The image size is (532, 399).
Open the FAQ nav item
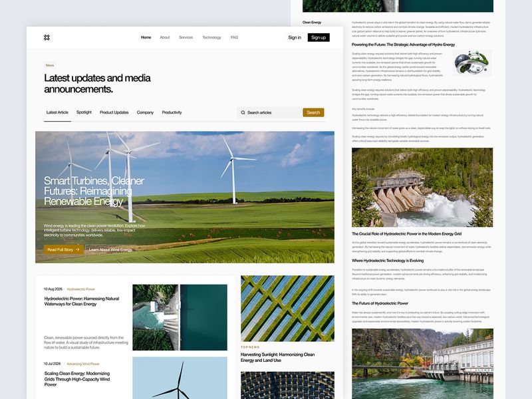tap(234, 37)
